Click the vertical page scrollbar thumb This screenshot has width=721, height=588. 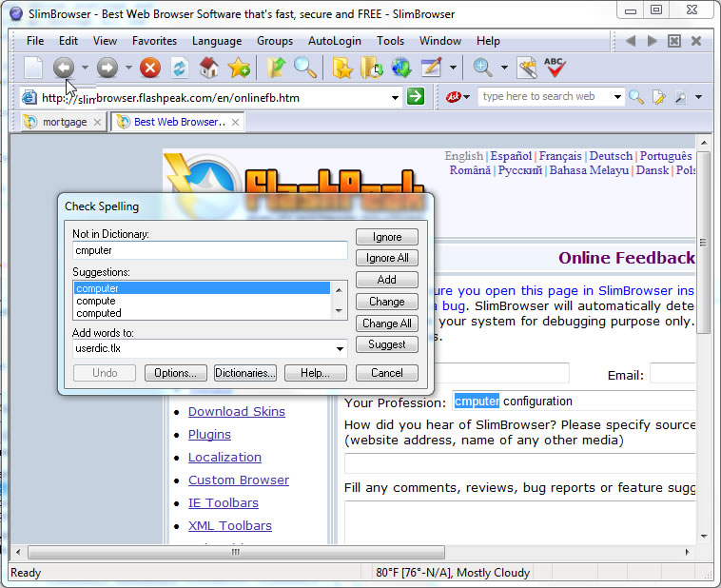point(703,243)
